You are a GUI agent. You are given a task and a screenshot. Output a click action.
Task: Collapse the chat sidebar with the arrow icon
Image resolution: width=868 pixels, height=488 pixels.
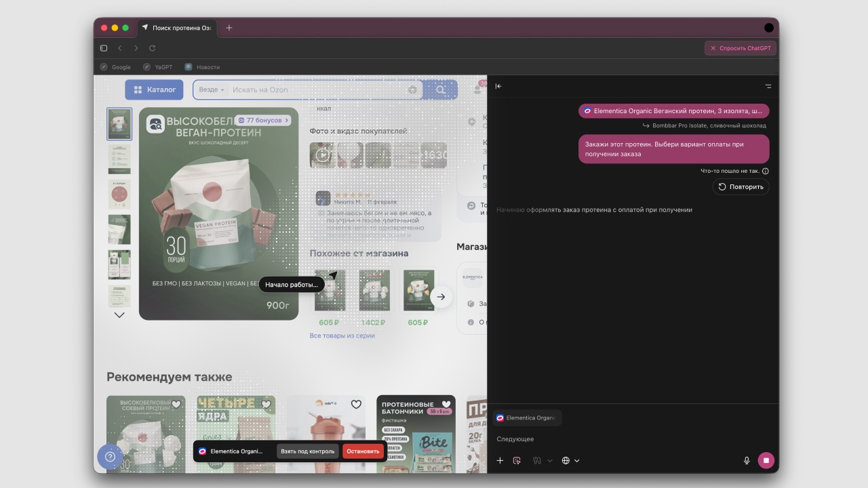click(x=498, y=86)
